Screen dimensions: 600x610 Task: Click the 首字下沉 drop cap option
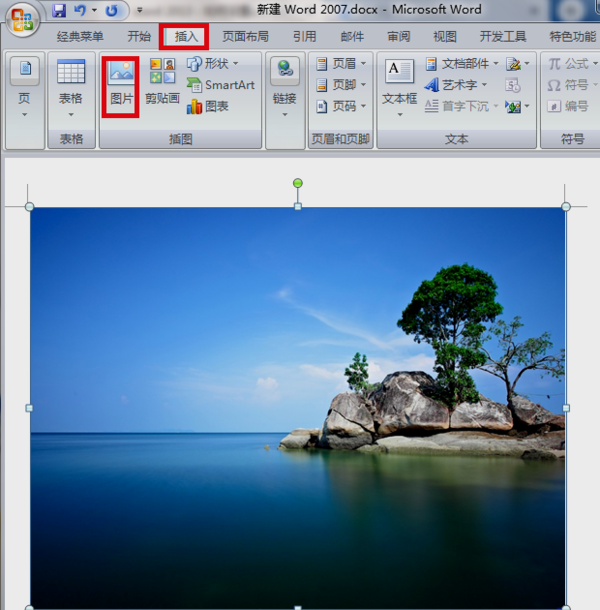[x=462, y=106]
